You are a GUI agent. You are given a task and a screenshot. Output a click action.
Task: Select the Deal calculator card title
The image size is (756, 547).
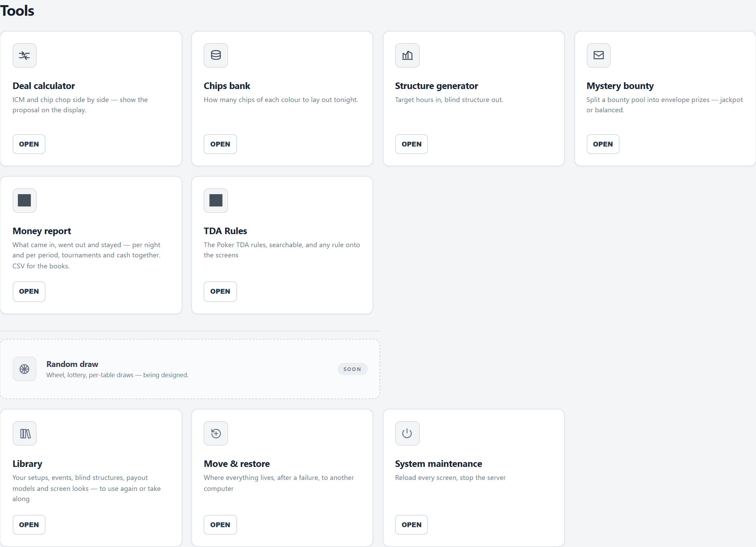[44, 86]
